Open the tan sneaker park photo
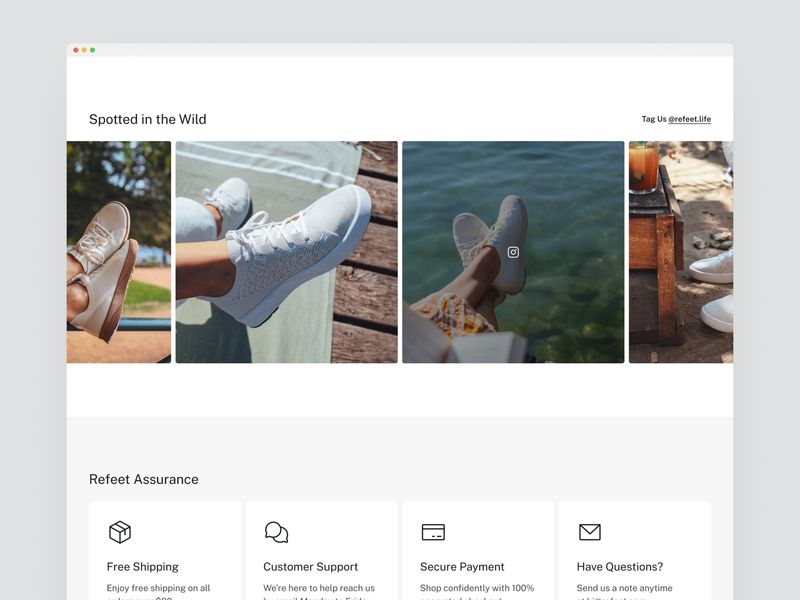The width and height of the screenshot is (800, 600). 119,252
